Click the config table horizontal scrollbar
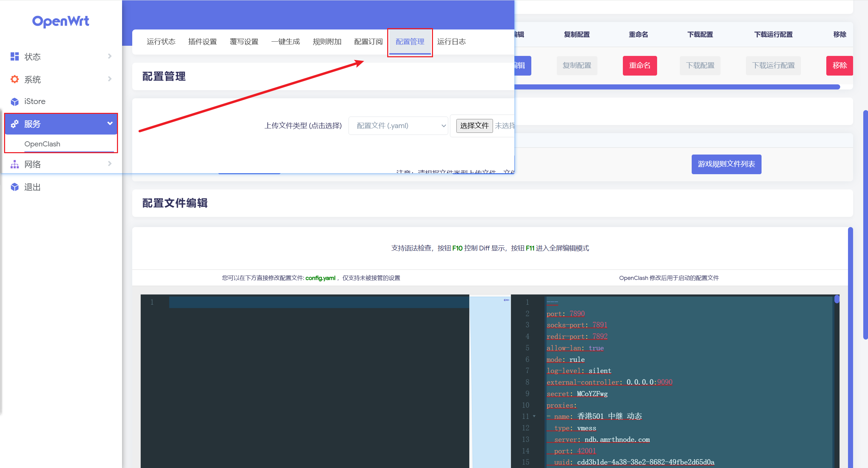 pos(677,87)
